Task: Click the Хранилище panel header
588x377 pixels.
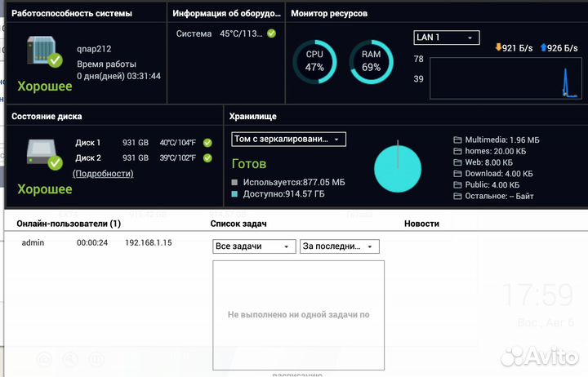Action: tap(252, 117)
